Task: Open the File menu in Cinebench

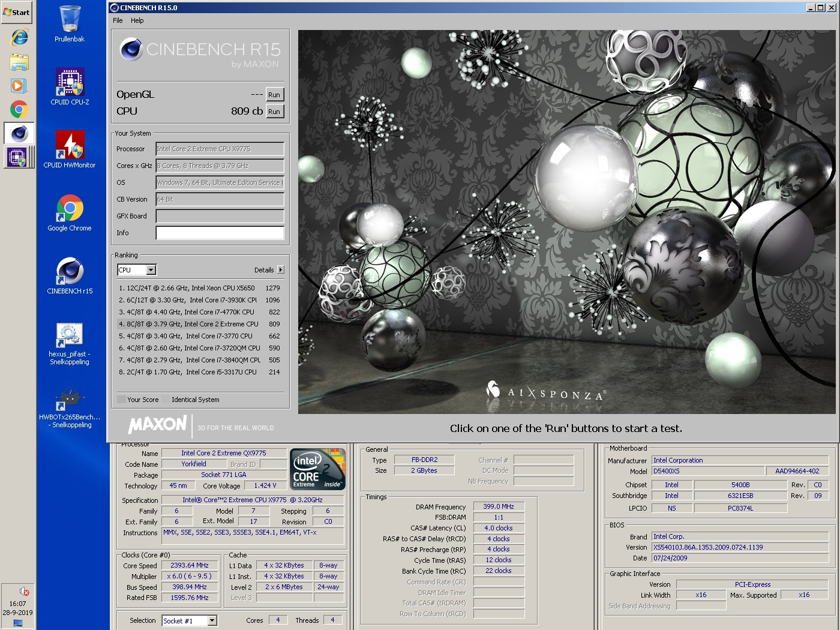Action: [x=118, y=20]
